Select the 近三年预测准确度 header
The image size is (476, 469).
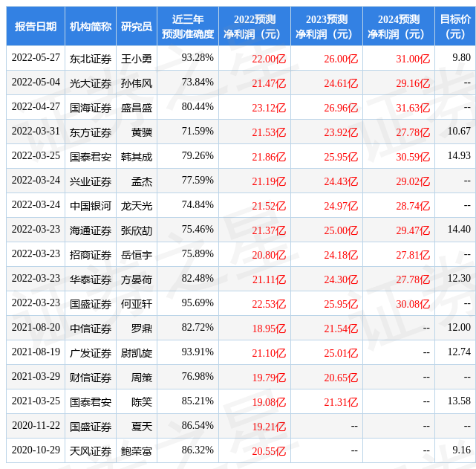(188, 27)
